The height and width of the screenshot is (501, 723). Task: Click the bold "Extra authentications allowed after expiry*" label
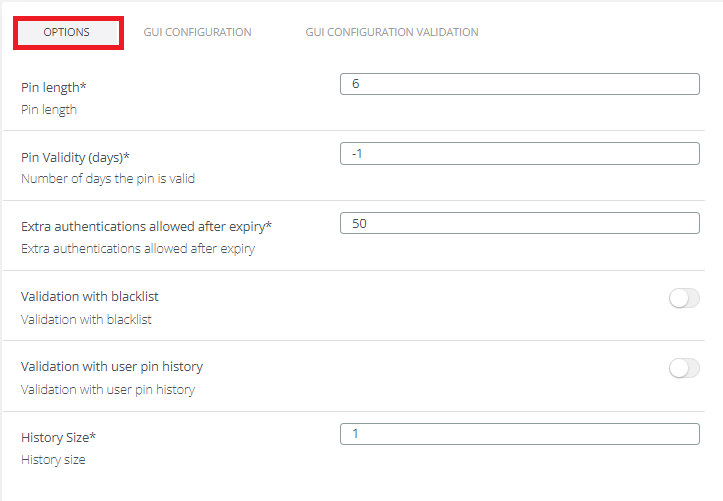147,227
